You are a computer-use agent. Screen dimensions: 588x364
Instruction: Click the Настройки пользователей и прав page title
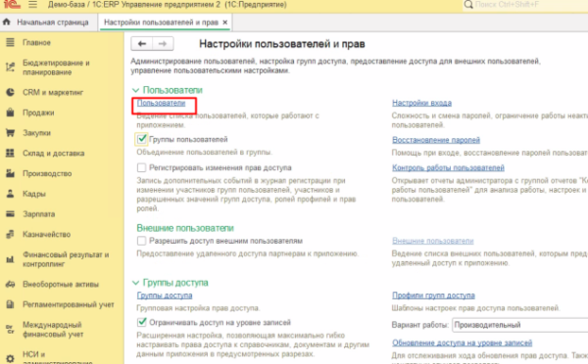(x=282, y=43)
